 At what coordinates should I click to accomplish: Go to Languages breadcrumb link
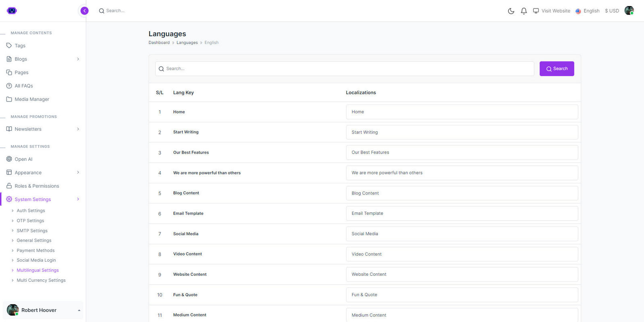click(x=187, y=43)
